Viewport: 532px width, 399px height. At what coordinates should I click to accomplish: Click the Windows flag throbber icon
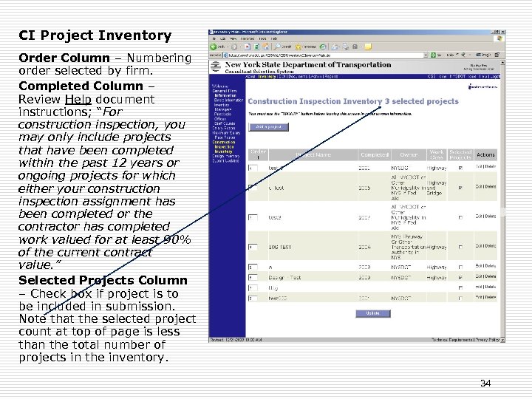click(499, 38)
